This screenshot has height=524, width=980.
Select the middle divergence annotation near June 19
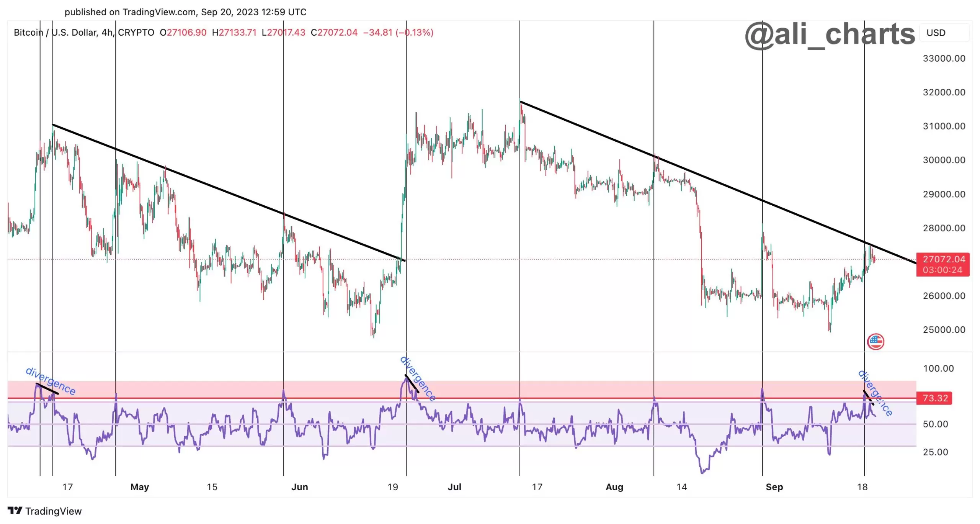pyautogui.click(x=418, y=378)
